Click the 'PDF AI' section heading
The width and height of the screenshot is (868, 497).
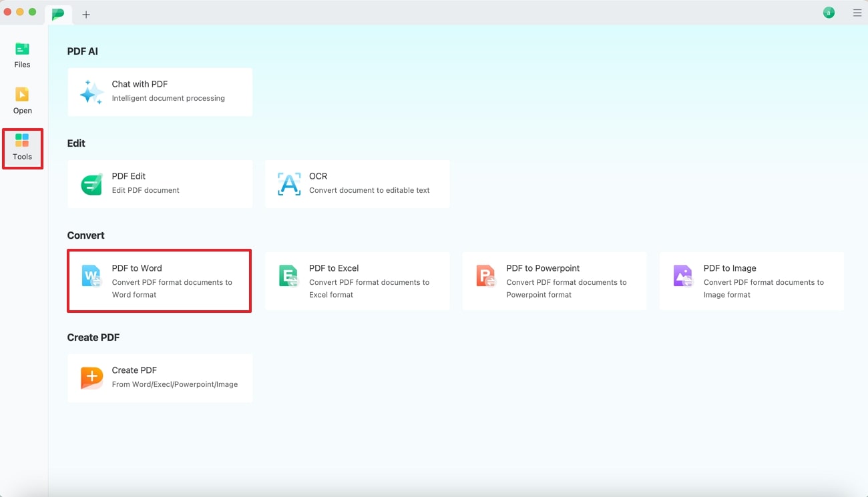[x=83, y=51]
